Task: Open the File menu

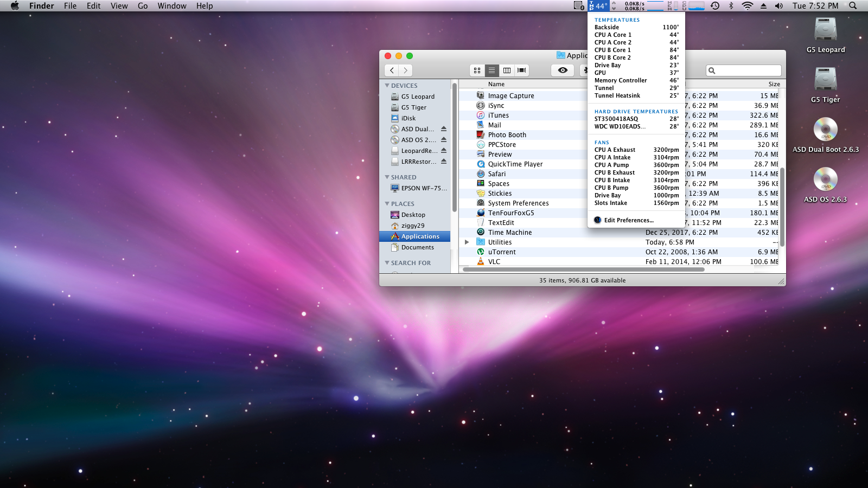Action: (70, 6)
